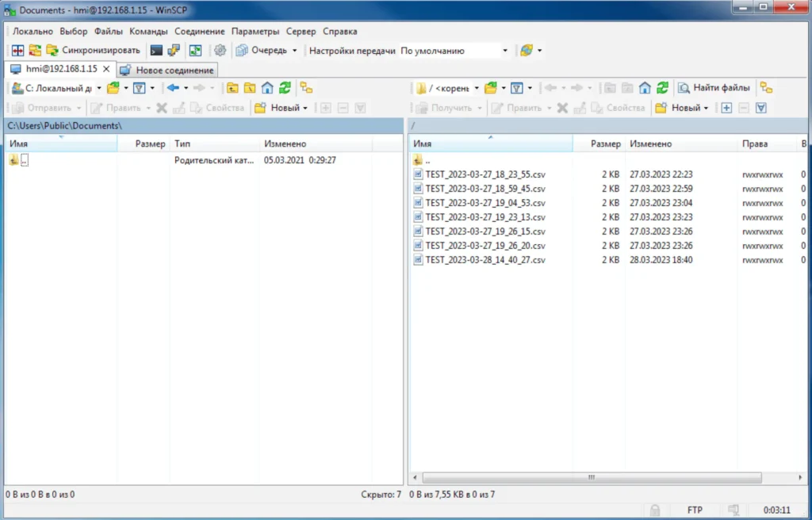Click local panel open directory folder icon

point(113,88)
